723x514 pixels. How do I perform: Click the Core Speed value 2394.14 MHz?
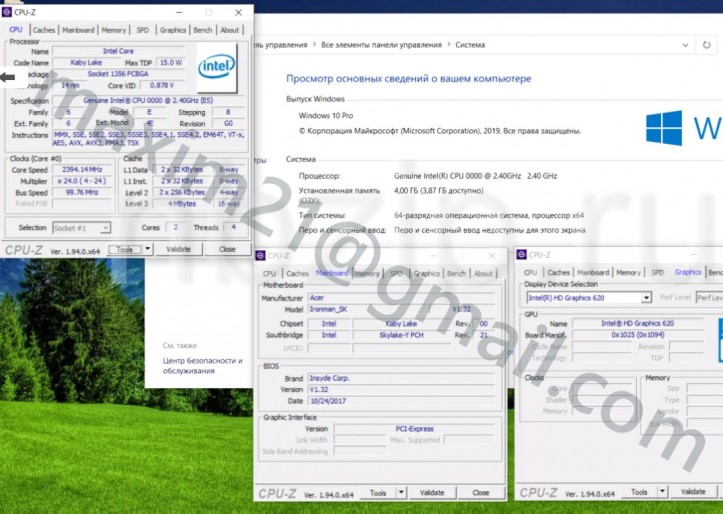(x=82, y=170)
